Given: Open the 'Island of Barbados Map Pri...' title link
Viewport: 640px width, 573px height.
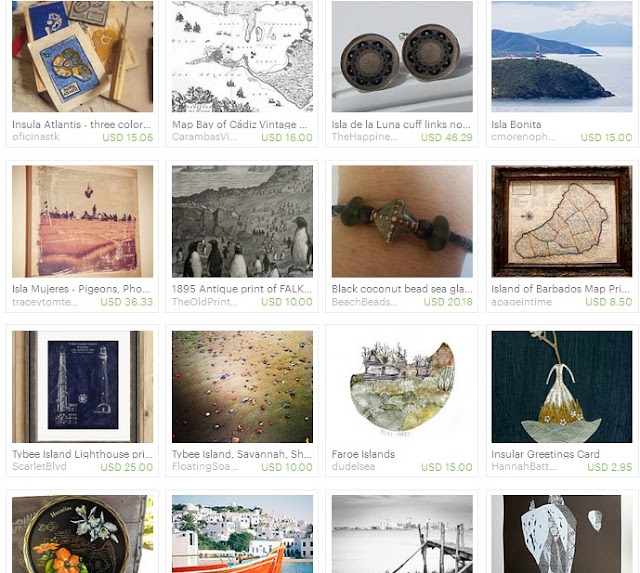Looking at the screenshot, I should (x=560, y=289).
